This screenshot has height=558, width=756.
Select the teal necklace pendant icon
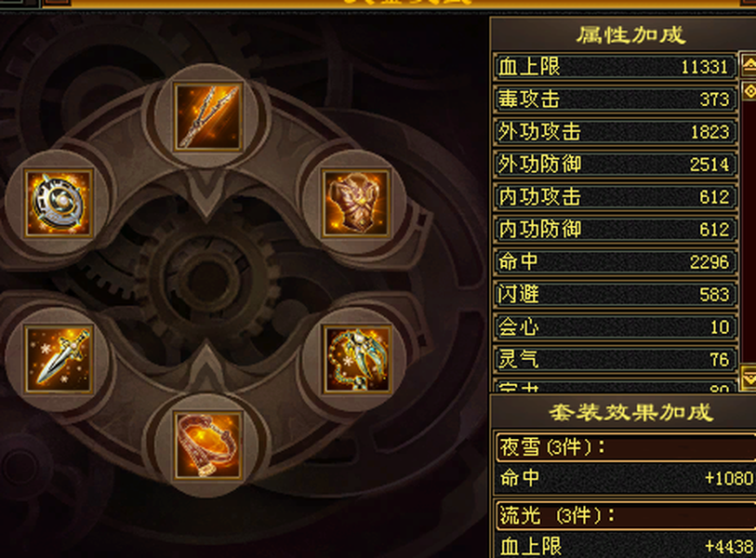coord(356,359)
